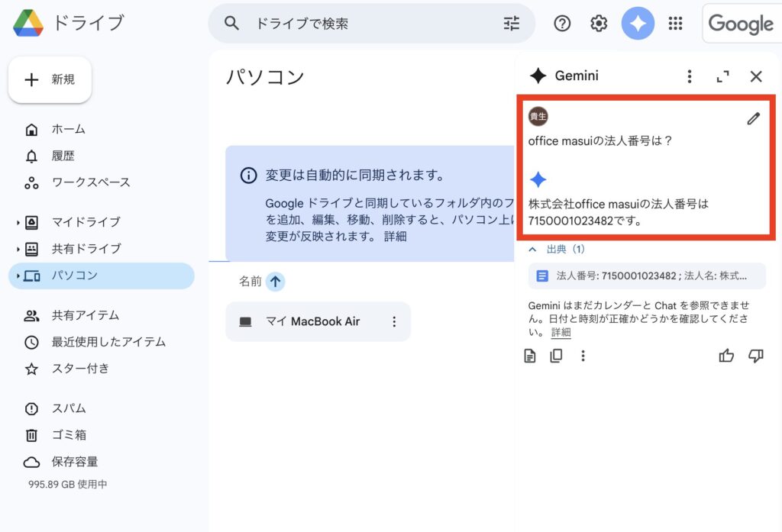
Task: Open the 詳細 link in sync banner
Action: tap(395, 237)
